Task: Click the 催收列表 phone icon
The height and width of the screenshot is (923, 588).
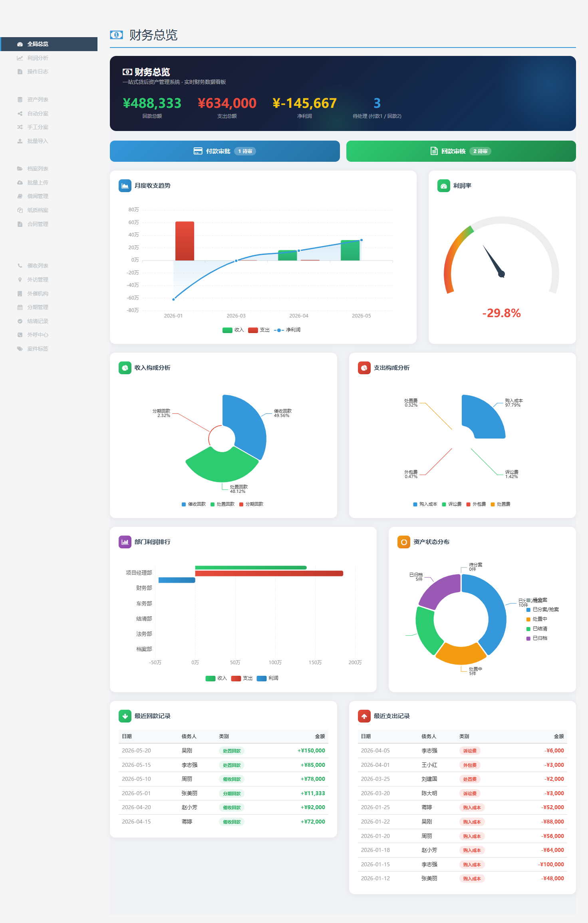Action: click(20, 266)
